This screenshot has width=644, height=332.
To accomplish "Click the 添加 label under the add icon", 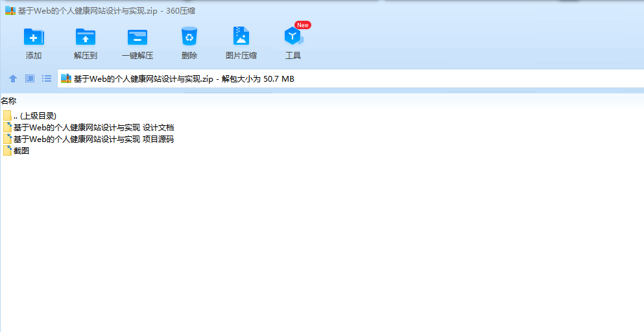I will pos(34,56).
